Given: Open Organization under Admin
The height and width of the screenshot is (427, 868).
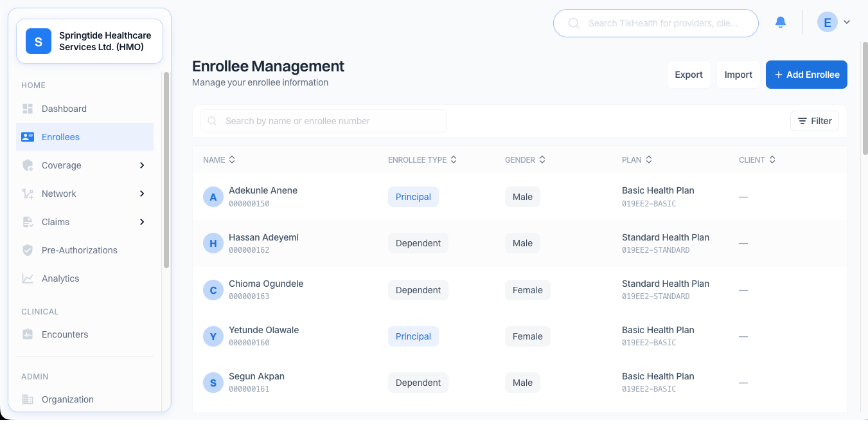Looking at the screenshot, I should pyautogui.click(x=85, y=399).
